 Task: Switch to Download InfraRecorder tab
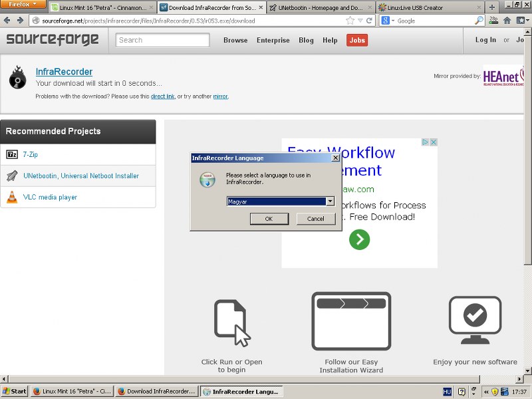coord(211,7)
